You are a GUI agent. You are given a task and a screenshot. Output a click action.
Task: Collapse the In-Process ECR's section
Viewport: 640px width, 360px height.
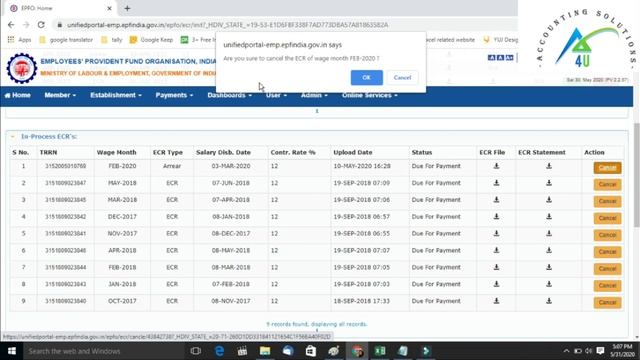click(x=13, y=137)
